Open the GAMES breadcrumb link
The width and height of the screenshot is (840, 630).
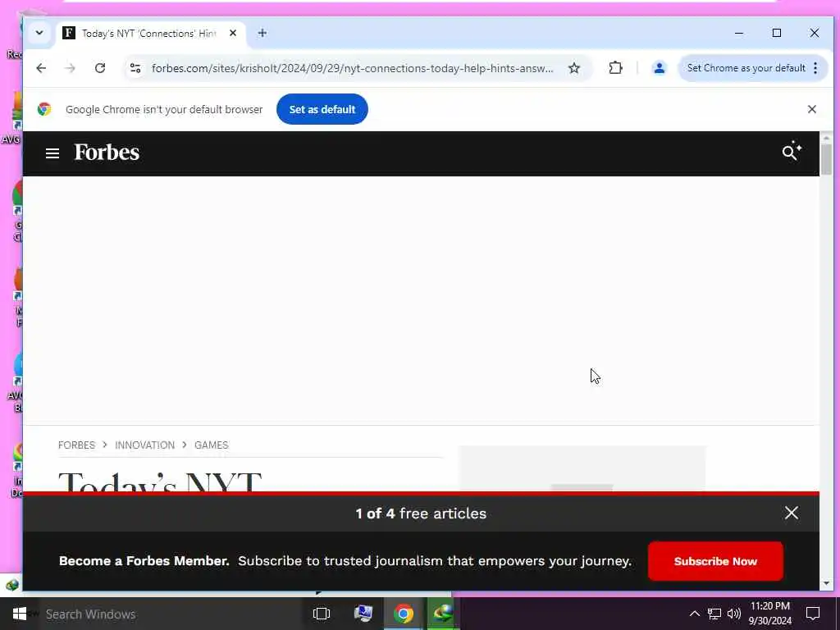point(211,445)
